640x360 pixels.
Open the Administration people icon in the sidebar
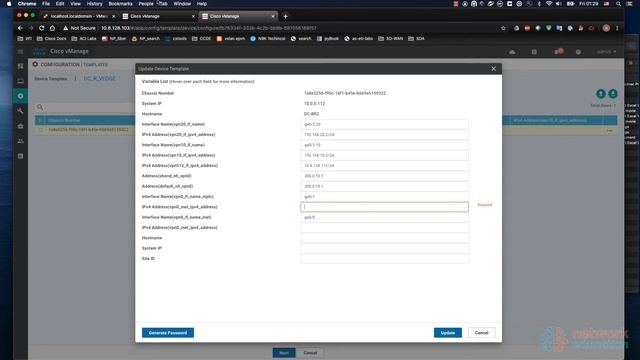click(x=20, y=141)
